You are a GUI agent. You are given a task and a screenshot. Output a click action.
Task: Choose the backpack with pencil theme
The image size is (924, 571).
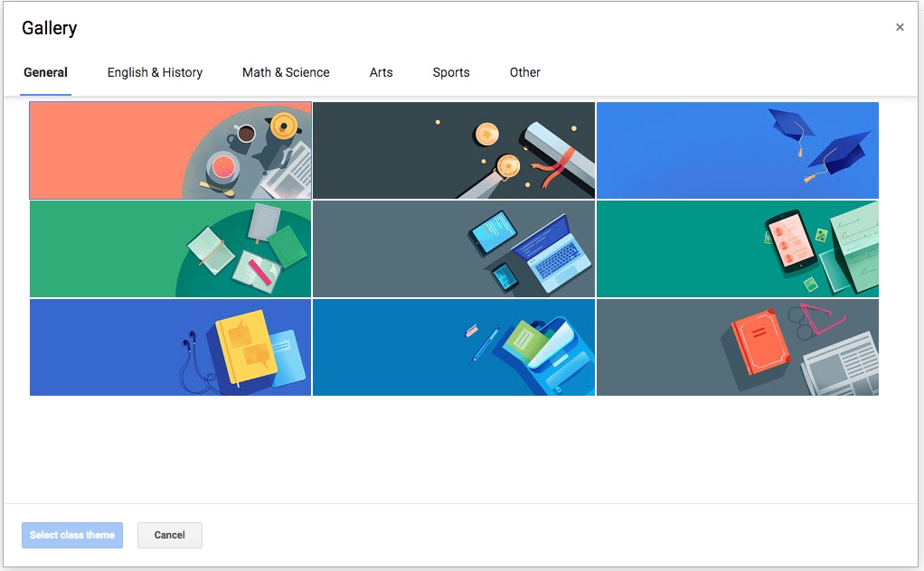point(453,347)
